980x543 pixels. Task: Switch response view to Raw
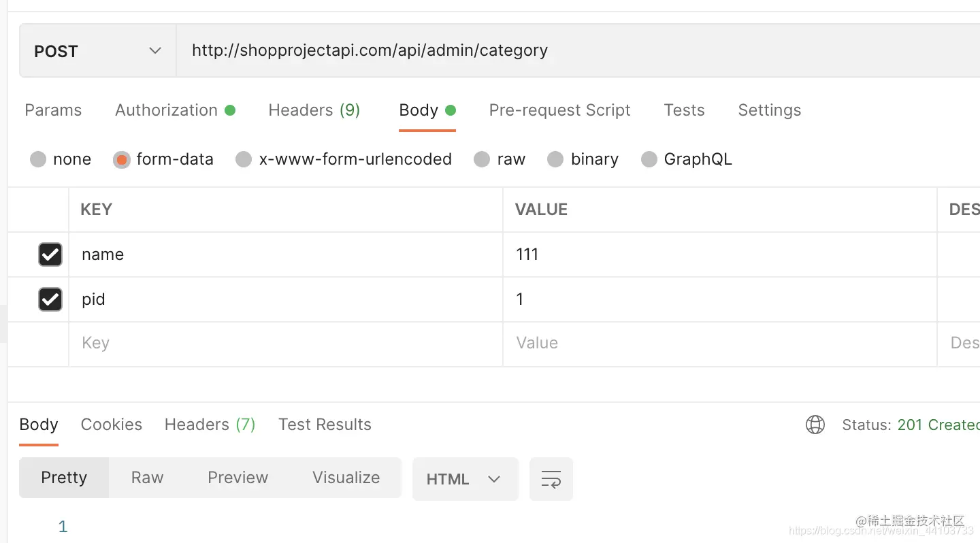point(148,478)
